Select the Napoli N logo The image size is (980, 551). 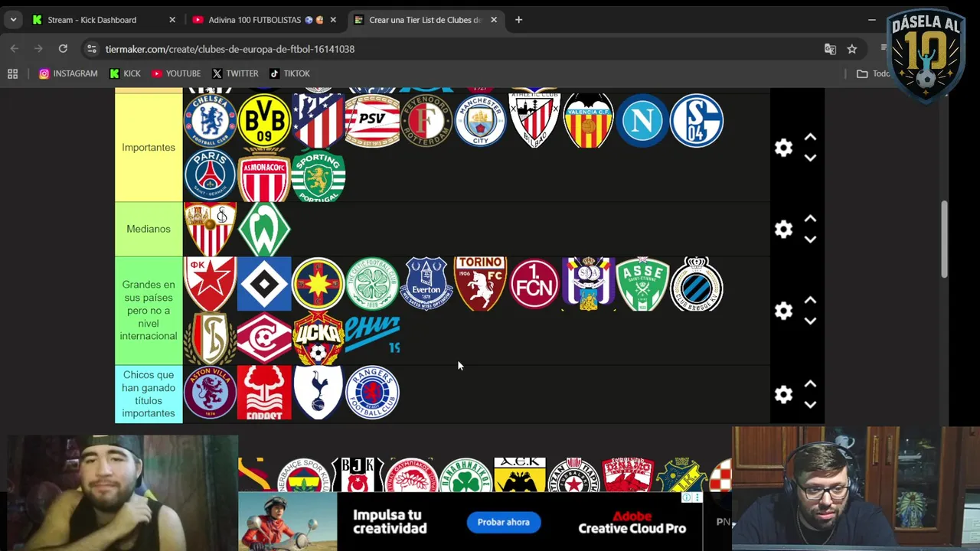click(x=642, y=120)
